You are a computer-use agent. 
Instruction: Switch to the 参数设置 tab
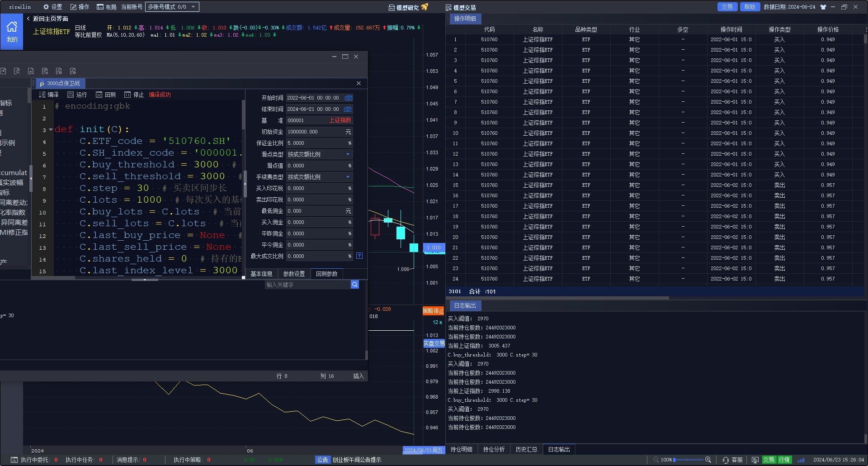click(x=294, y=274)
